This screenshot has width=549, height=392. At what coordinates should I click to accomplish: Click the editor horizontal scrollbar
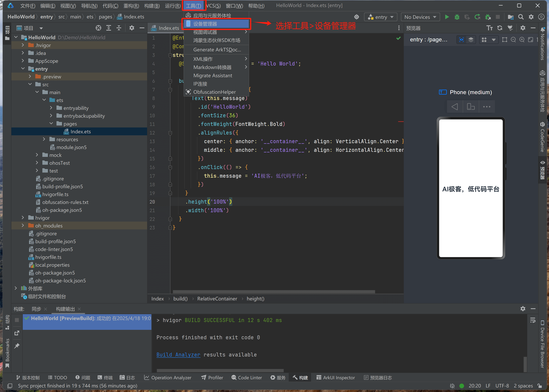click(x=274, y=292)
